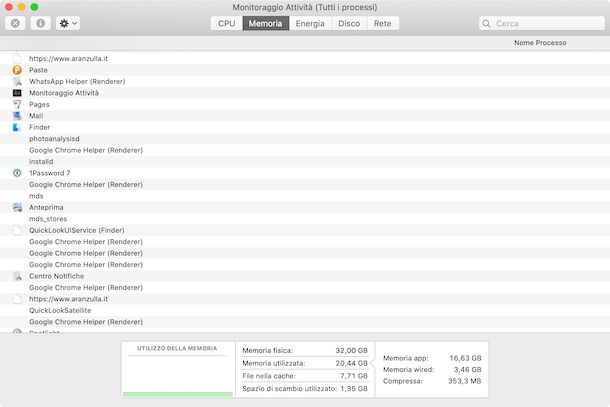Click the Cerca search field
610x407 pixels.
(542, 23)
